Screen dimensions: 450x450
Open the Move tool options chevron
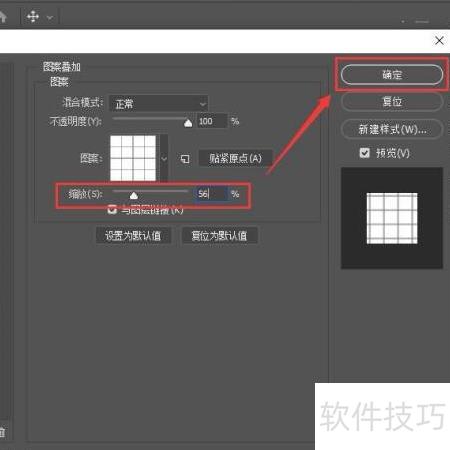pyautogui.click(x=50, y=17)
